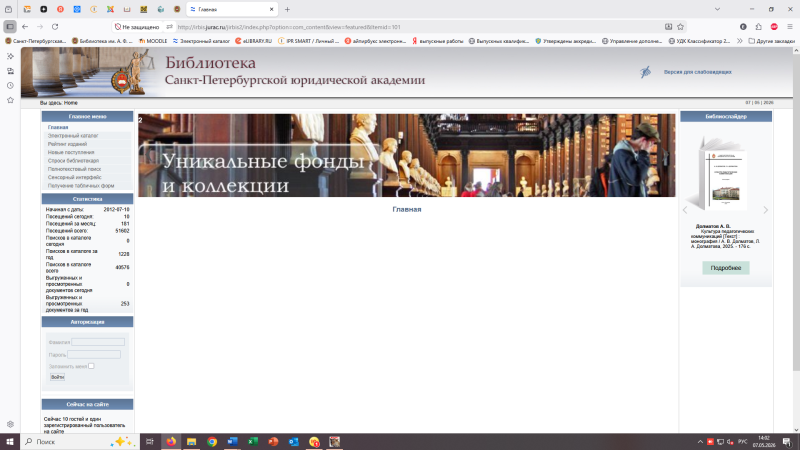Image resolution: width=800 pixels, height=450 pixels.
Task: Open the sidebar history clock icon
Action: (10, 86)
